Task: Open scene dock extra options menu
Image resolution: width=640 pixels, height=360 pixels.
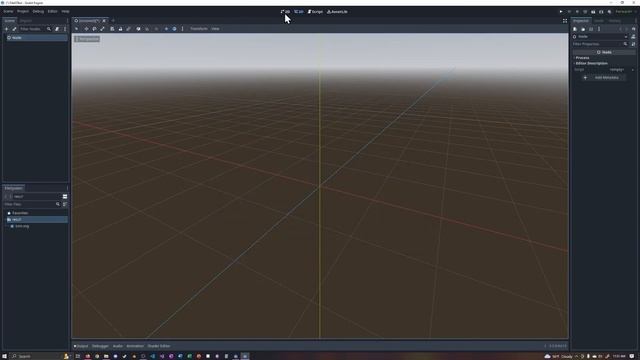Action: (65, 29)
